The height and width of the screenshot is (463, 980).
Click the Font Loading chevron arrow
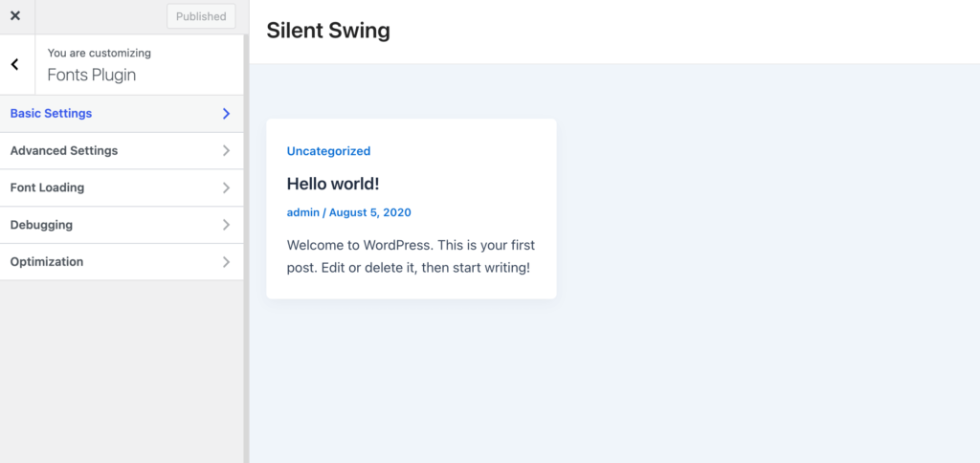[x=226, y=187]
